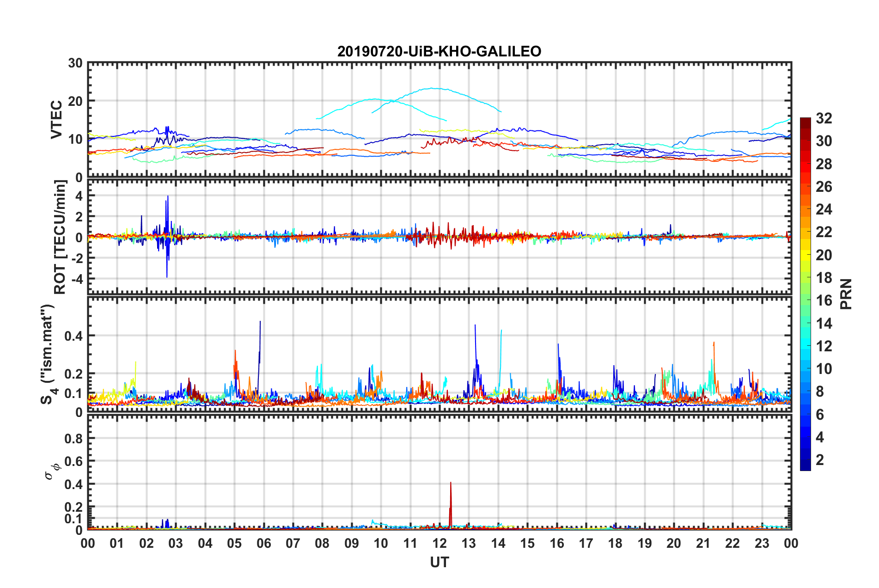Click VTEC axis tick value 20

pos(75,101)
